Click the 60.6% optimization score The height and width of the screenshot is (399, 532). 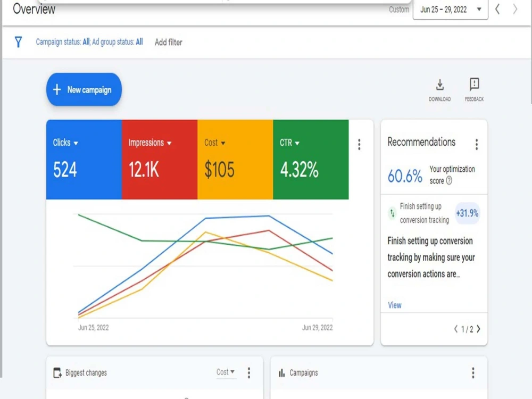tap(405, 176)
